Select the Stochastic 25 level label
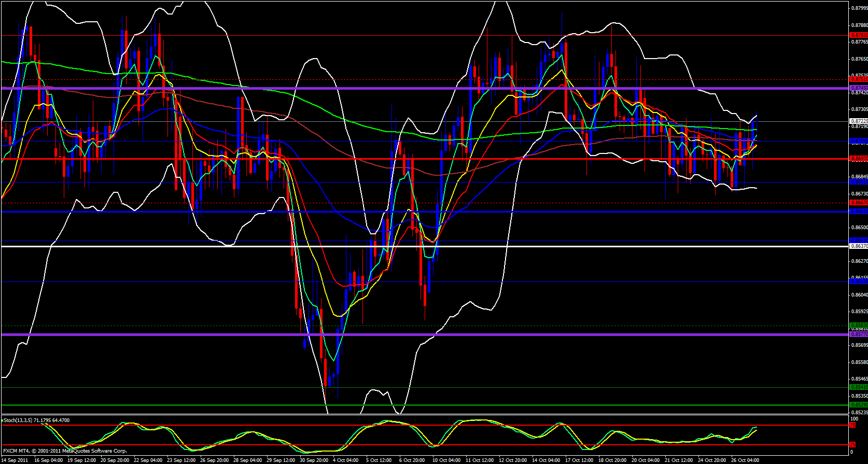Screen dimensions: 868x464 pos(852,445)
